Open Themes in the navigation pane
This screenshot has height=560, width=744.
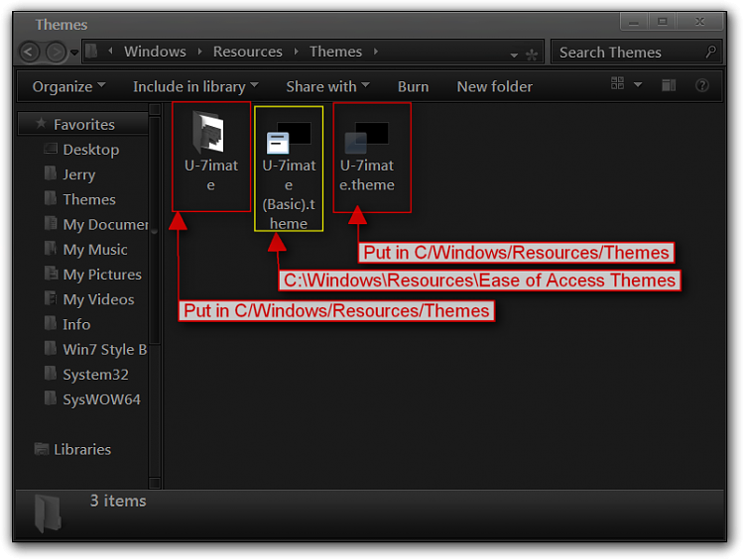click(x=89, y=199)
